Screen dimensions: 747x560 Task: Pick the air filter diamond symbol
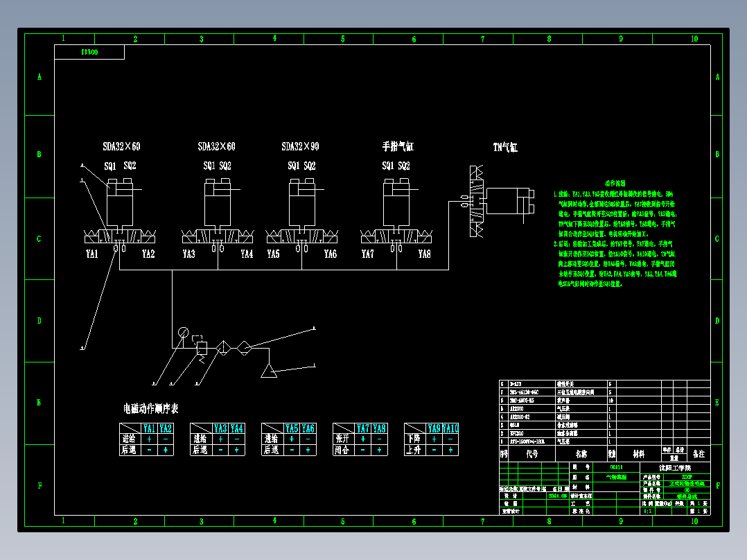coord(223,349)
